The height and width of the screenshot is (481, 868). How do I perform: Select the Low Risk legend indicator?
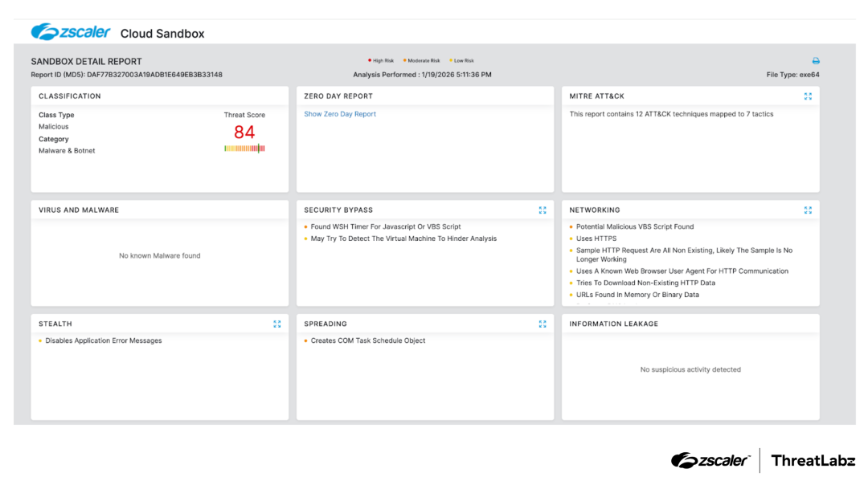click(462, 61)
